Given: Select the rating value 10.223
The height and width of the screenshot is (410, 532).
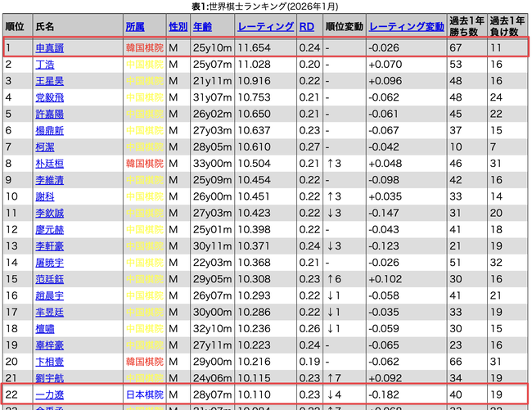Looking at the screenshot, I should (x=254, y=345).
